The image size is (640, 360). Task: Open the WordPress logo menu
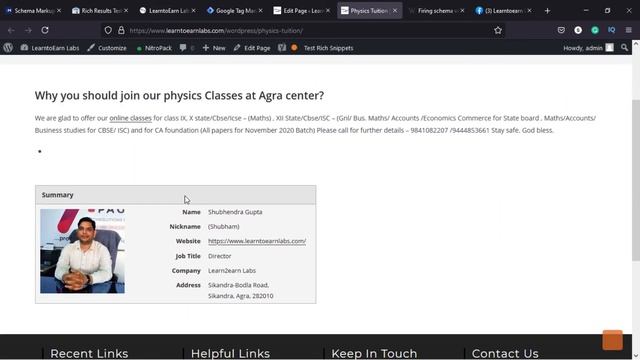[8, 48]
